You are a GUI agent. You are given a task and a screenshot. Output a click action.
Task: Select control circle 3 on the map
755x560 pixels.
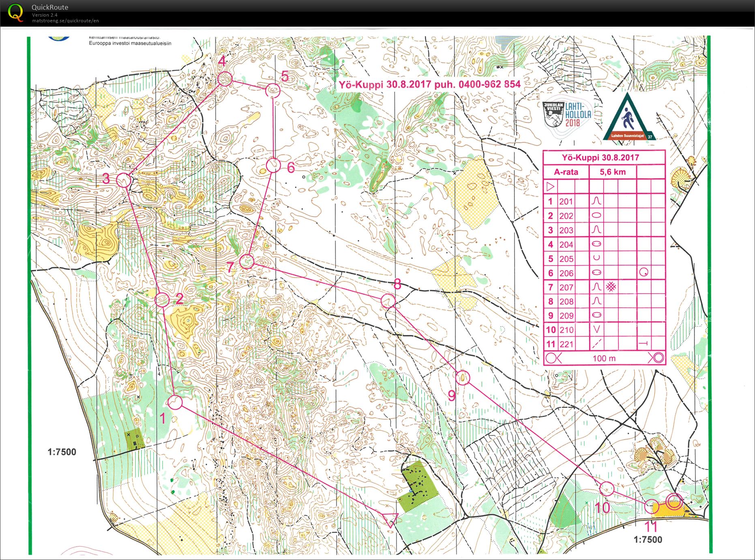pos(124,180)
